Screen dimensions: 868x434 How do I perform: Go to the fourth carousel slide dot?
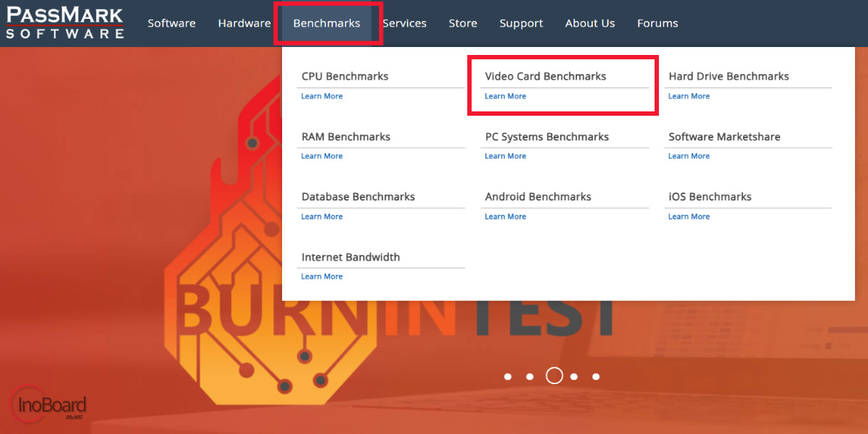coord(574,376)
